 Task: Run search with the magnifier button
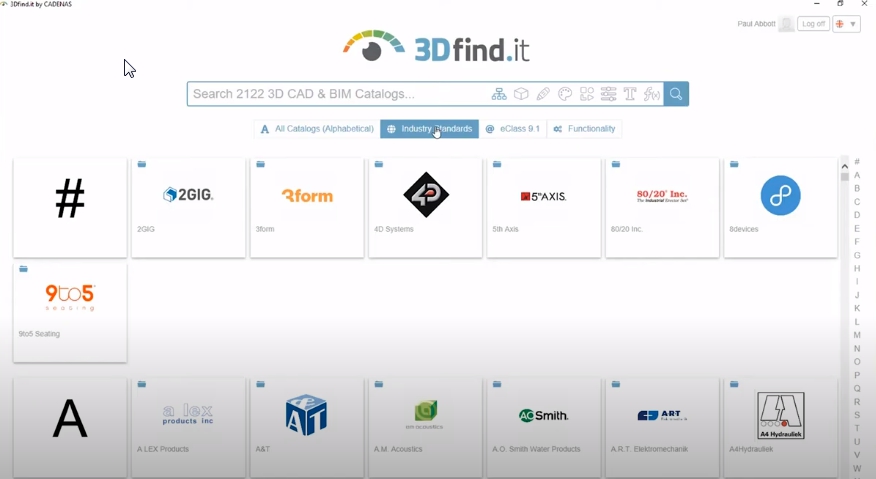[x=676, y=94]
